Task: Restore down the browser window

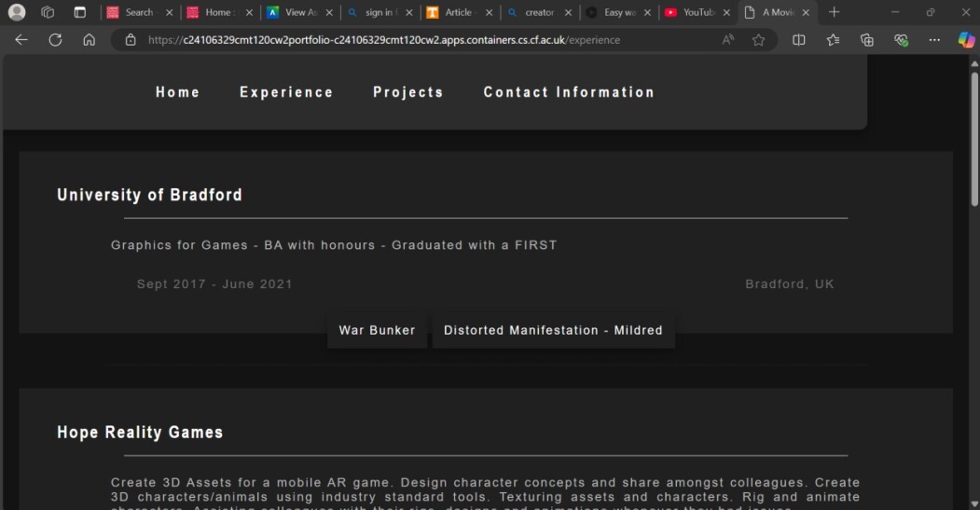Action: 931,12
